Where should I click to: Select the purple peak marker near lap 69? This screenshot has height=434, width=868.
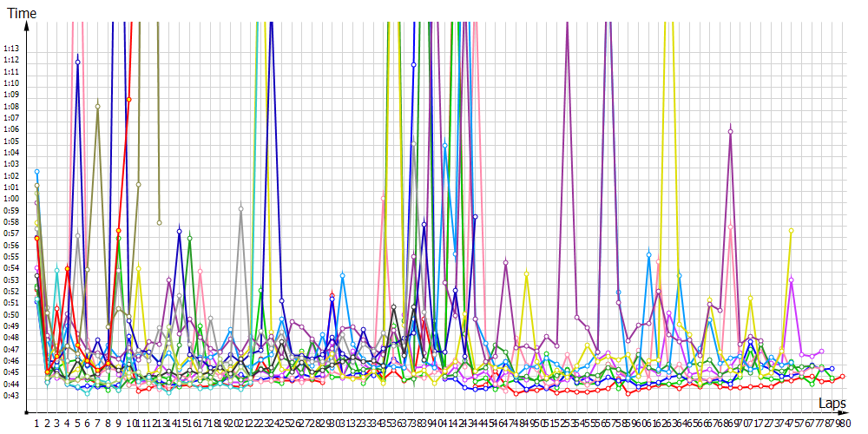point(731,132)
